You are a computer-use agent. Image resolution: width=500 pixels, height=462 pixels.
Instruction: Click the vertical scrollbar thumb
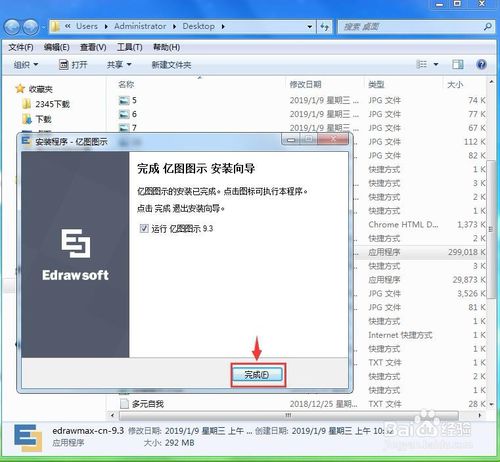[491, 229]
